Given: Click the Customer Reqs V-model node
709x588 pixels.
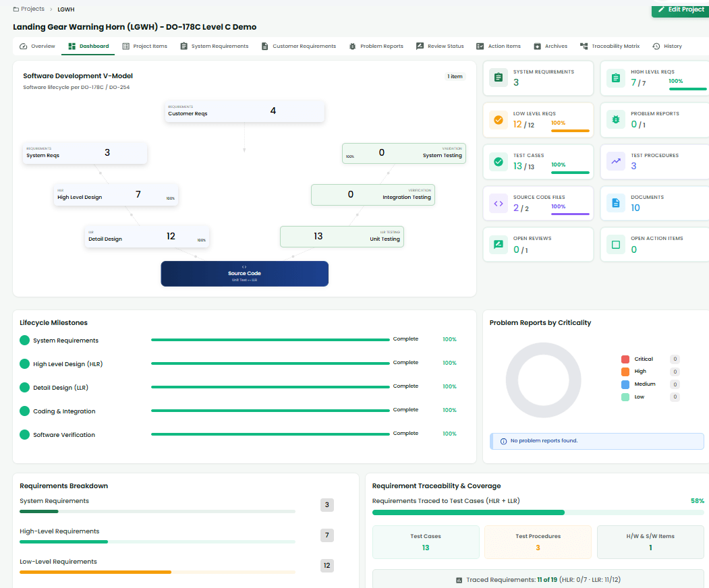Looking at the screenshot, I should [x=244, y=111].
